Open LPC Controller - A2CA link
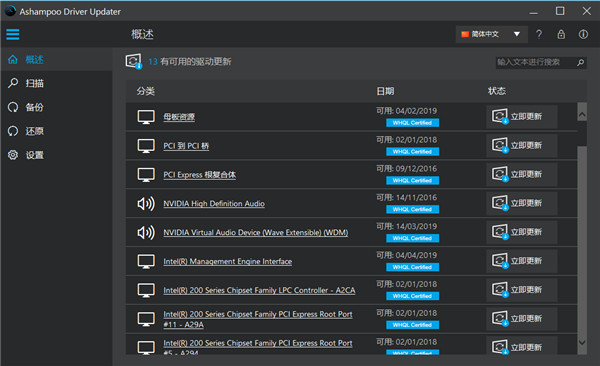The width and height of the screenshot is (600, 366). pyautogui.click(x=259, y=291)
